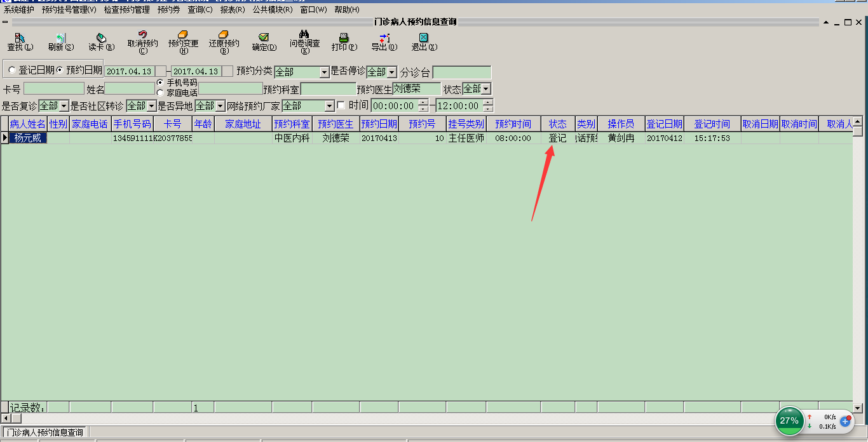Select the 手机号码 radio button
Viewport: 868px width, 442px height.
(x=161, y=83)
